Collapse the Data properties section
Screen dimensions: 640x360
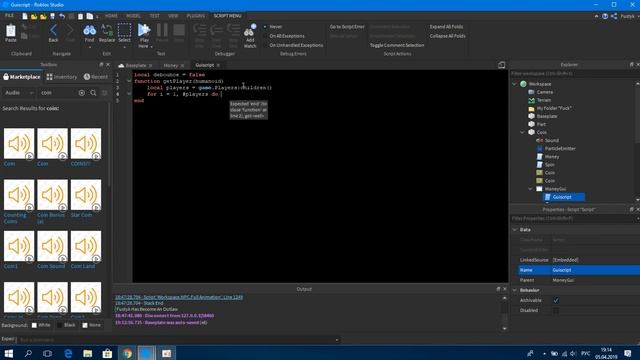[x=515, y=230]
